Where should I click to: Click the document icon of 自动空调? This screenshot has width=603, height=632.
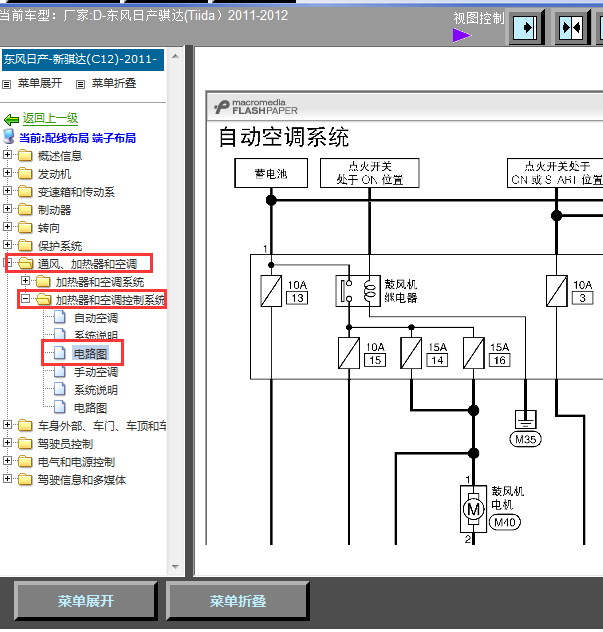(x=60, y=318)
